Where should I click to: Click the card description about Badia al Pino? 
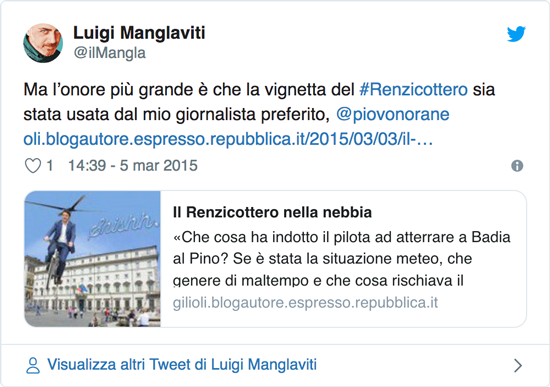click(x=342, y=259)
